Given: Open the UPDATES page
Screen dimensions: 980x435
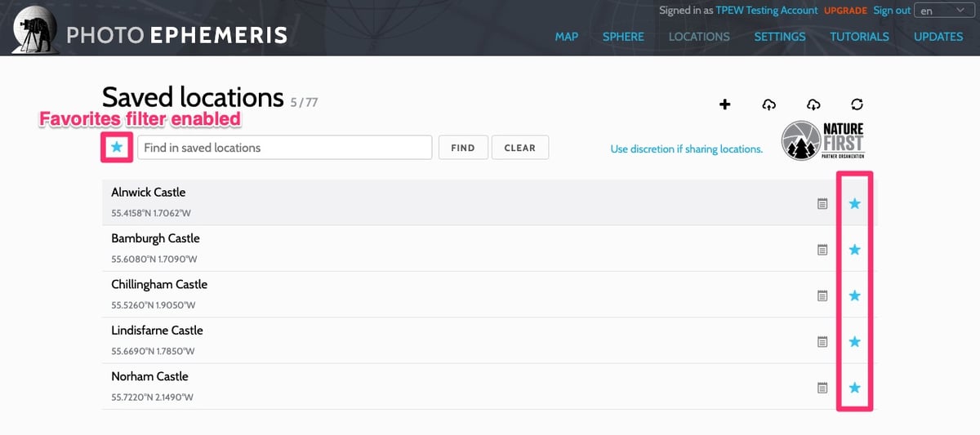Looking at the screenshot, I should [x=938, y=37].
